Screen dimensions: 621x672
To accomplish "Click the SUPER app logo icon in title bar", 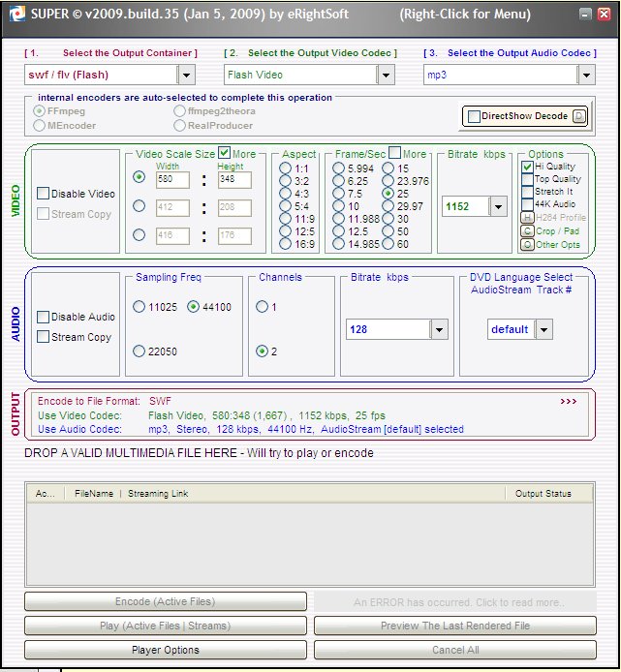I will 17,14.
